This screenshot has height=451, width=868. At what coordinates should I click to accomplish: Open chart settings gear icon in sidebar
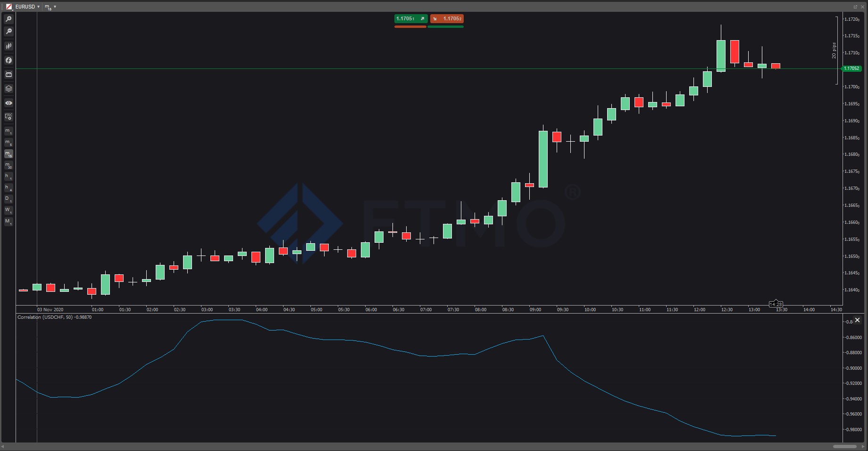pyautogui.click(x=8, y=117)
